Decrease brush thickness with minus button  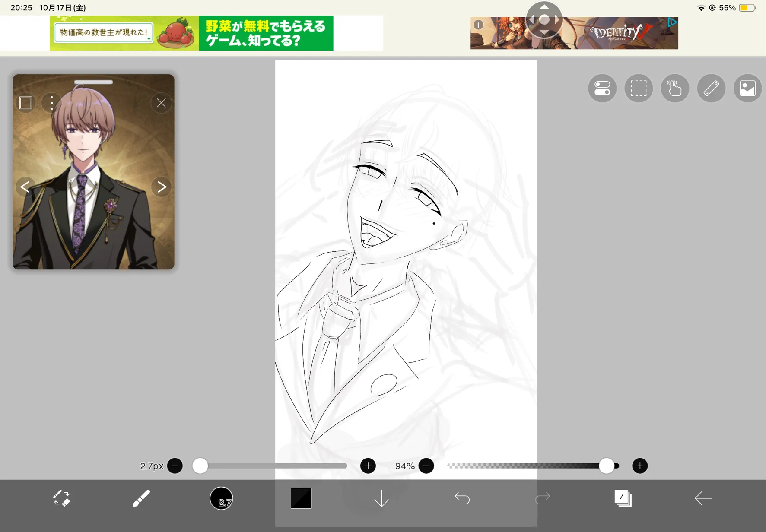tap(175, 466)
